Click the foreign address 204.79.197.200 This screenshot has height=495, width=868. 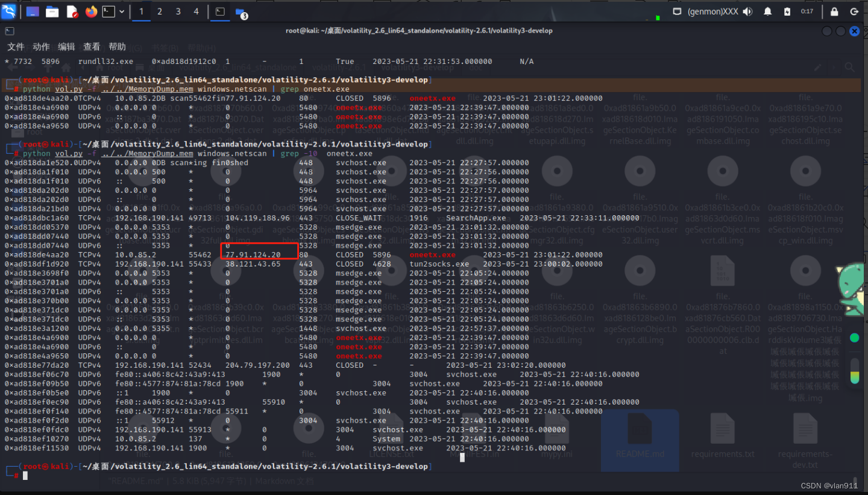tap(257, 365)
